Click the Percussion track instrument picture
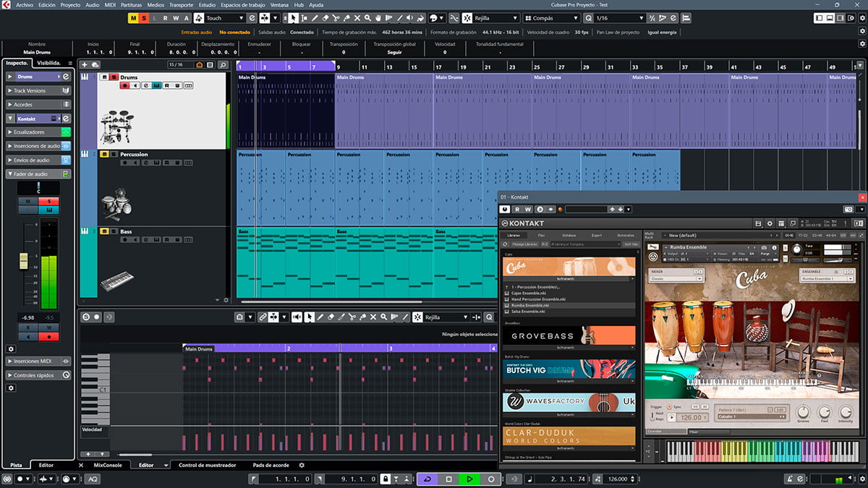 [116, 205]
